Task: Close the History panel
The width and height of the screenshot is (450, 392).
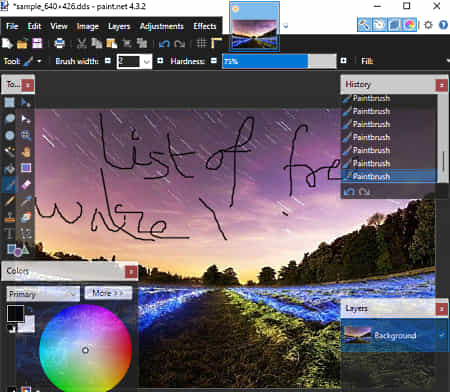Action: click(442, 85)
